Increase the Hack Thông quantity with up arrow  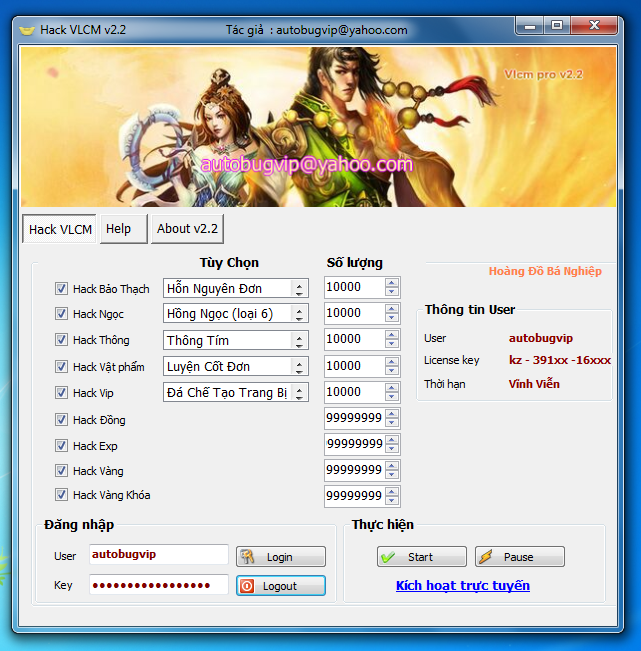391,334
